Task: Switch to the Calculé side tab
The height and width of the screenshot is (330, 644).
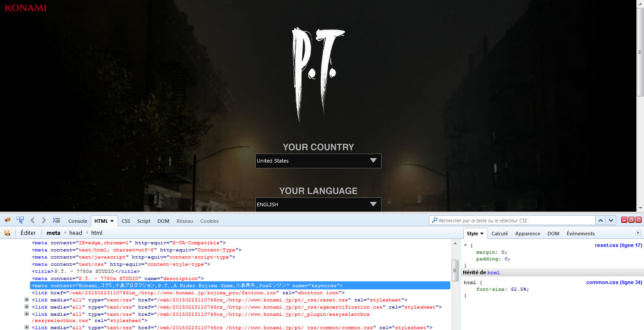Action: [500, 234]
